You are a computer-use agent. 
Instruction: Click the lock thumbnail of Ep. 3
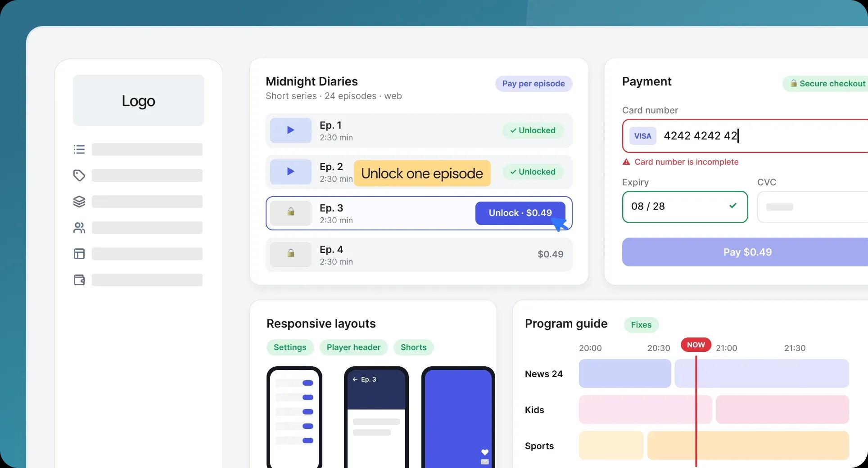coord(291,213)
